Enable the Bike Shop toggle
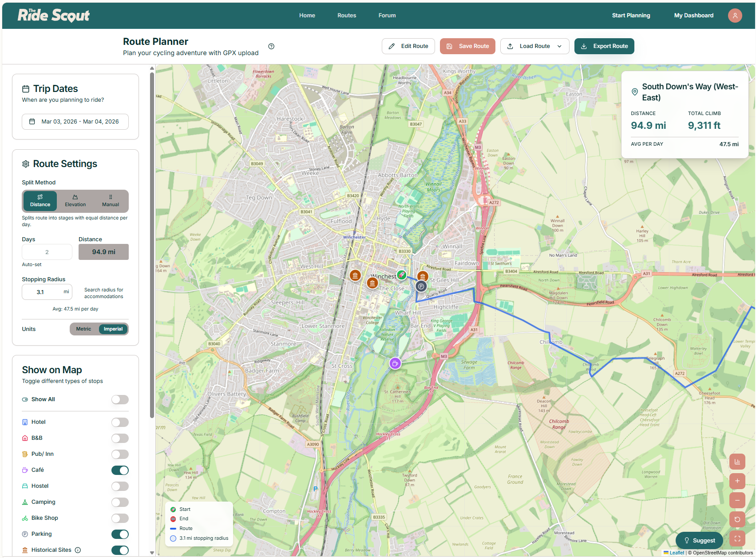Viewport: 756px width, 558px height. [120, 518]
